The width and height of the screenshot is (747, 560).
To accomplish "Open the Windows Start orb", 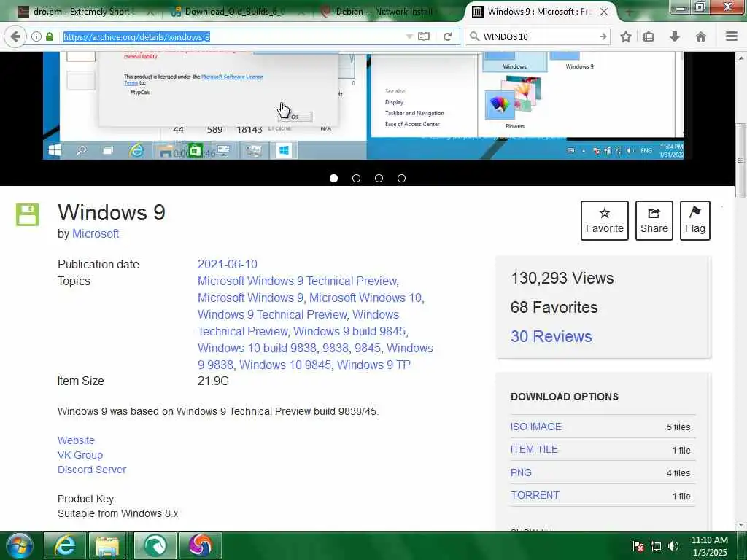I will 20,545.
